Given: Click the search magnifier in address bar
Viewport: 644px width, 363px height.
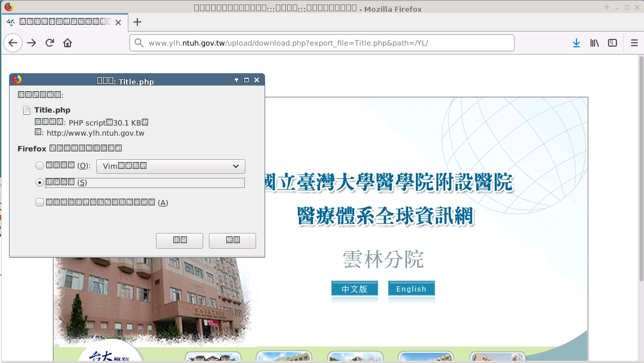Looking at the screenshot, I should point(139,43).
